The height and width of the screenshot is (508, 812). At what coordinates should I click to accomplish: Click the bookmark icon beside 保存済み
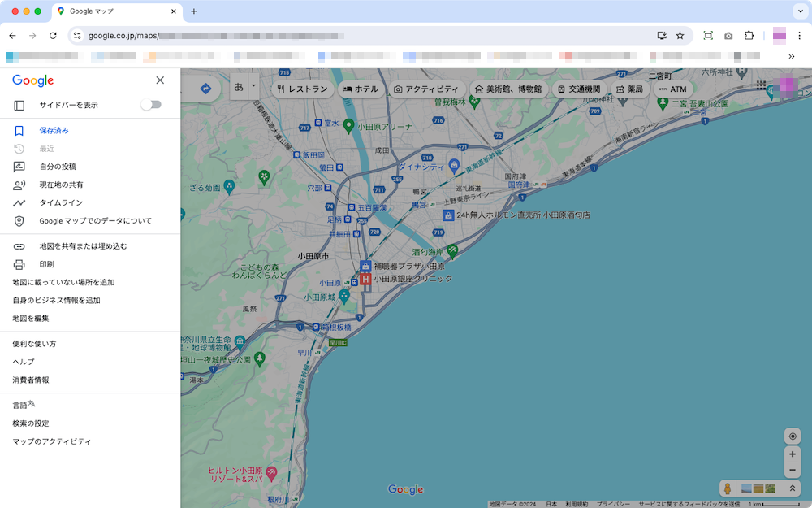tap(19, 131)
